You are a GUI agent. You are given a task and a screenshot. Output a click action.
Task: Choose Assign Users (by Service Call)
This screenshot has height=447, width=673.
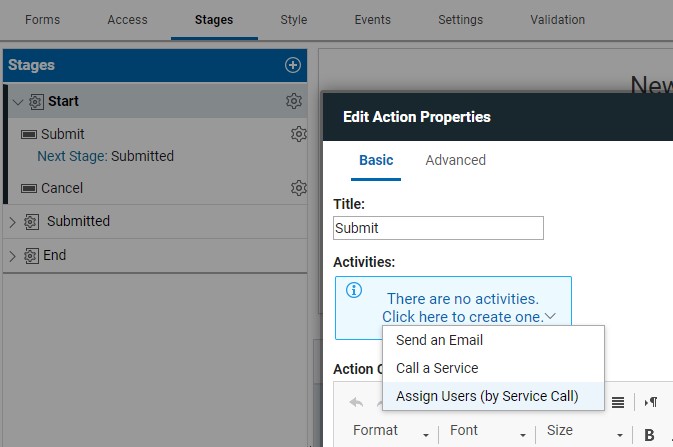click(493, 396)
